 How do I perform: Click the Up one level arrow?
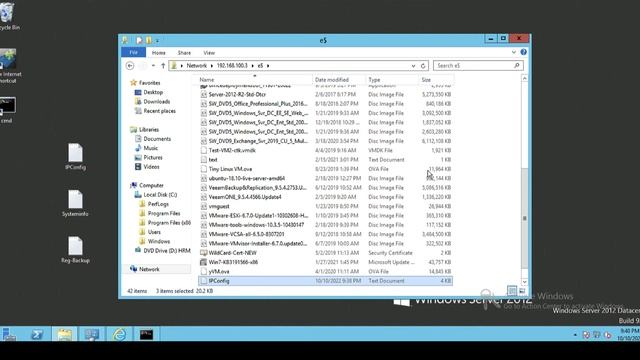[x=163, y=65]
